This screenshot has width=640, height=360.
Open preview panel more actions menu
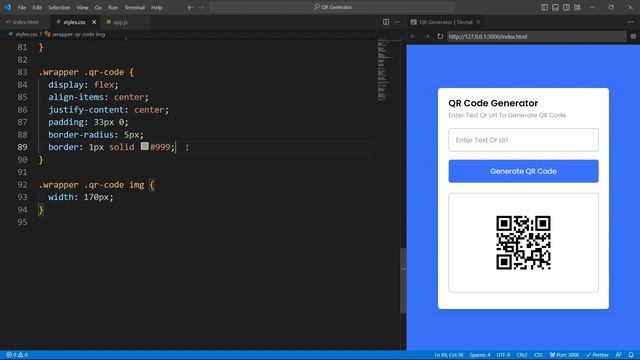[x=631, y=22]
